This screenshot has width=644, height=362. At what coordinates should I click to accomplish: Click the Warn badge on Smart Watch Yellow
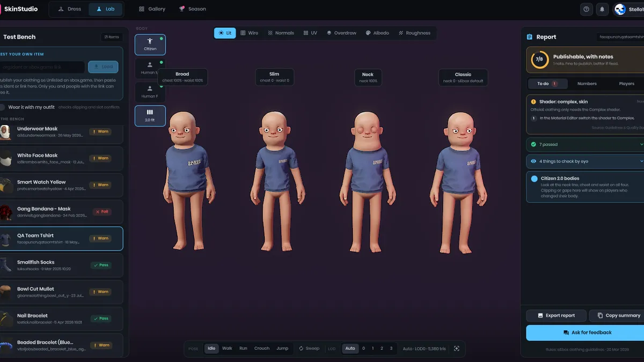pos(101,185)
